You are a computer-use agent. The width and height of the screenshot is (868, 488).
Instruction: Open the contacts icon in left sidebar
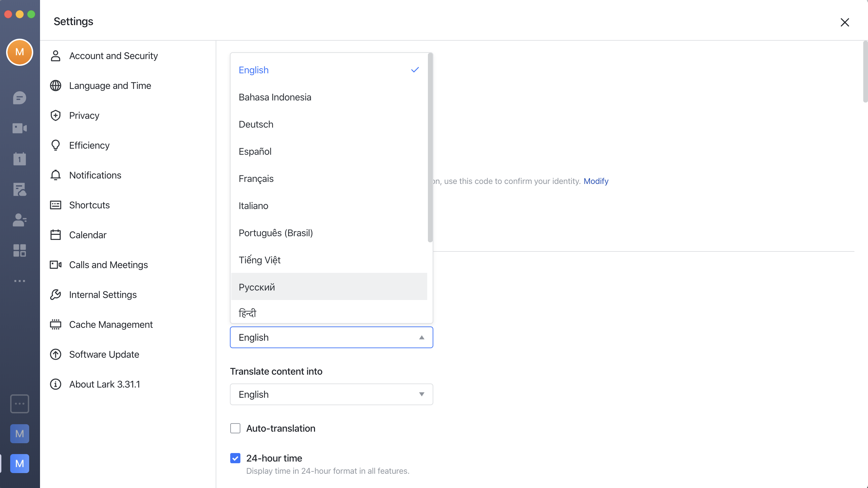tap(20, 220)
